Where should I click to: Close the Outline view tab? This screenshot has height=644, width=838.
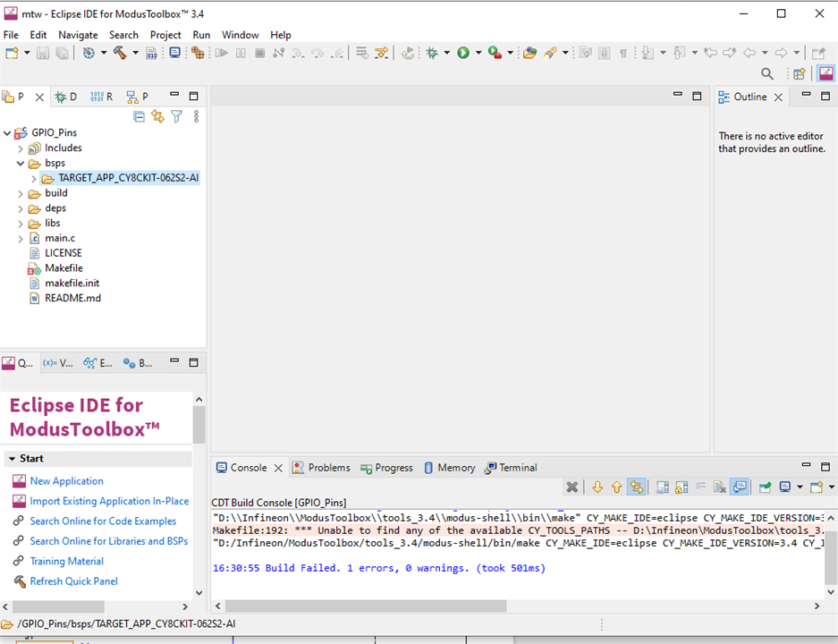pos(778,97)
